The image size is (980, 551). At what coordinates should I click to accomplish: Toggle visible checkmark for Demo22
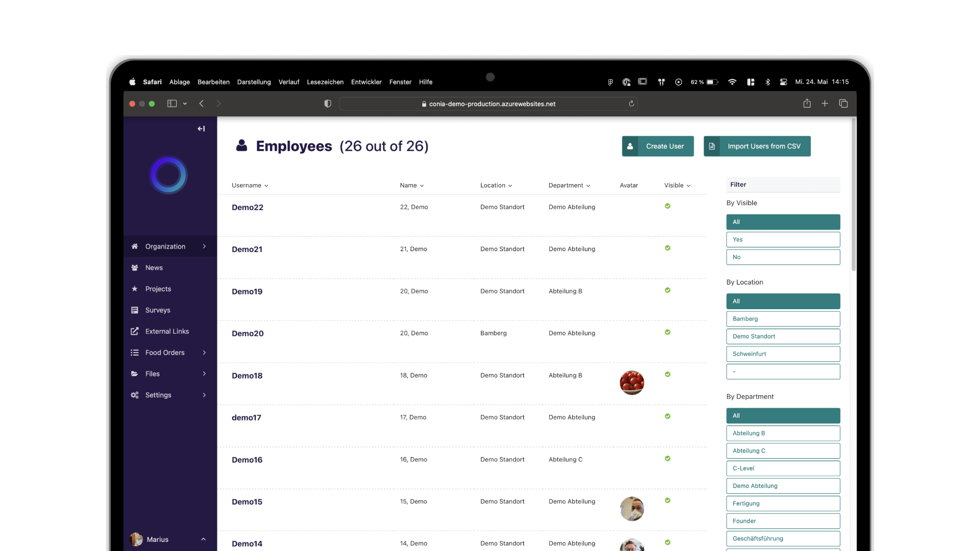click(668, 206)
